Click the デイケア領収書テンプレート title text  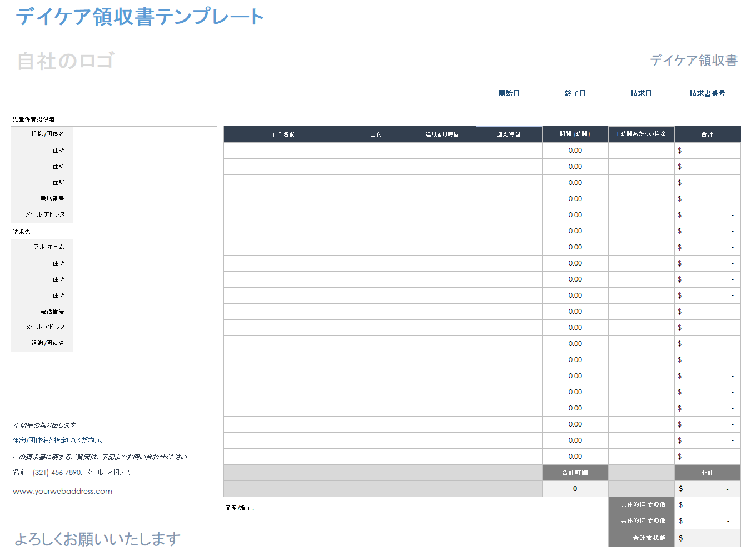[x=140, y=17]
